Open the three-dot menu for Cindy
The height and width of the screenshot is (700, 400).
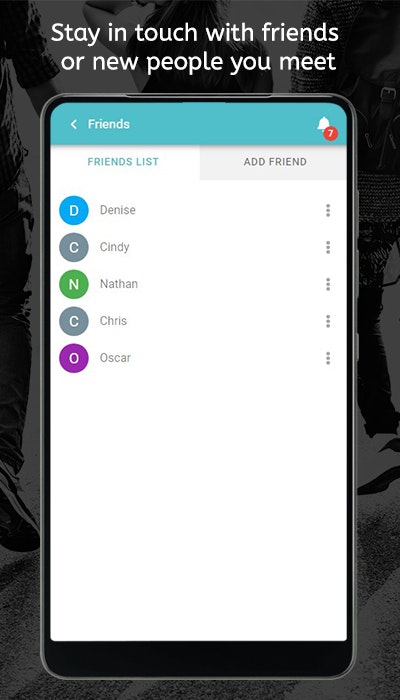[x=328, y=247]
